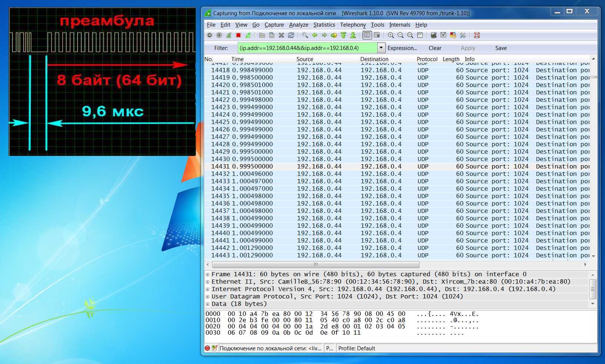This screenshot has height=364, width=605.
Task: Expand the Frame 14431 tree node
Action: coord(208,274)
